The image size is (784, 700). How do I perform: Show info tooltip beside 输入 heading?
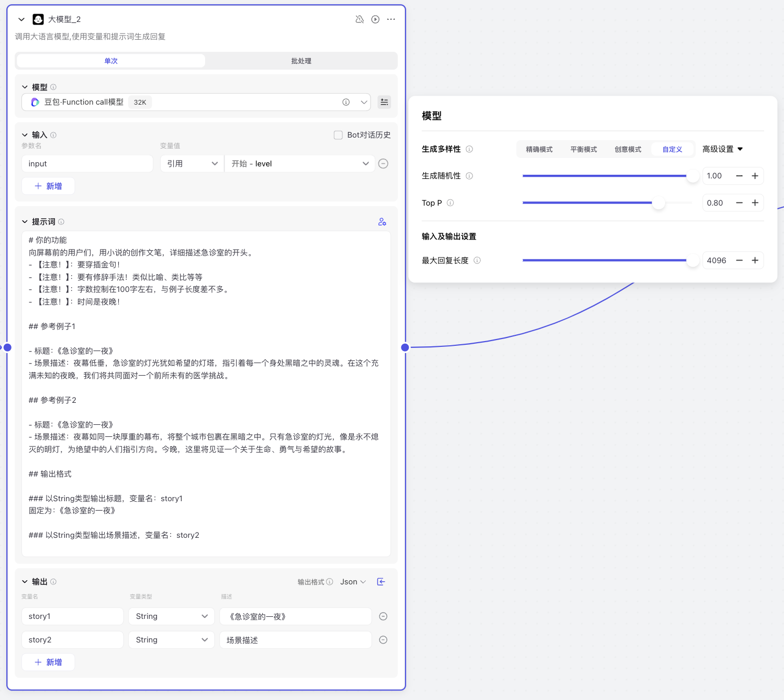click(53, 135)
